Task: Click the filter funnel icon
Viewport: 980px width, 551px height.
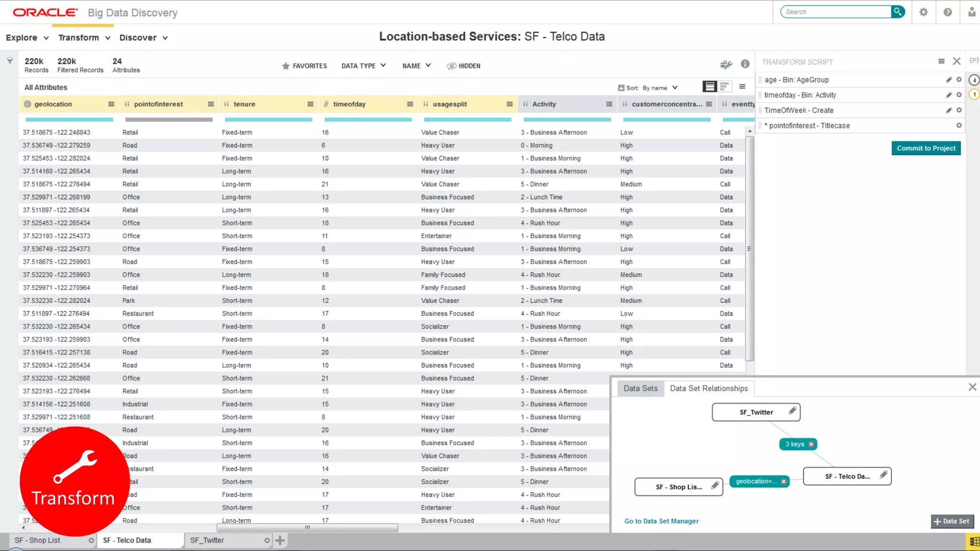Action: (x=10, y=61)
